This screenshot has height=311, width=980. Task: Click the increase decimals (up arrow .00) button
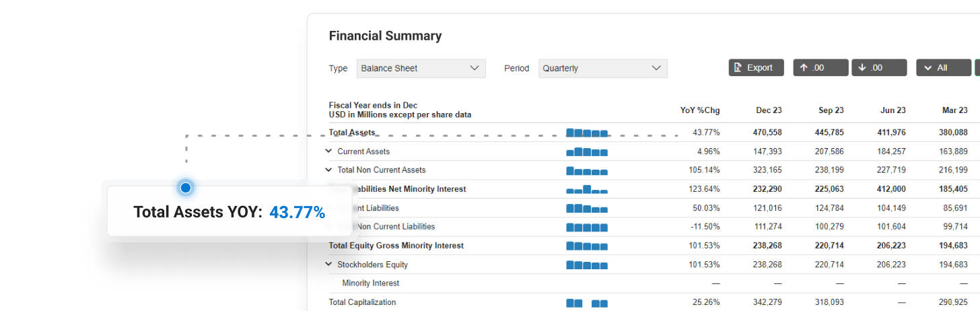(x=820, y=68)
